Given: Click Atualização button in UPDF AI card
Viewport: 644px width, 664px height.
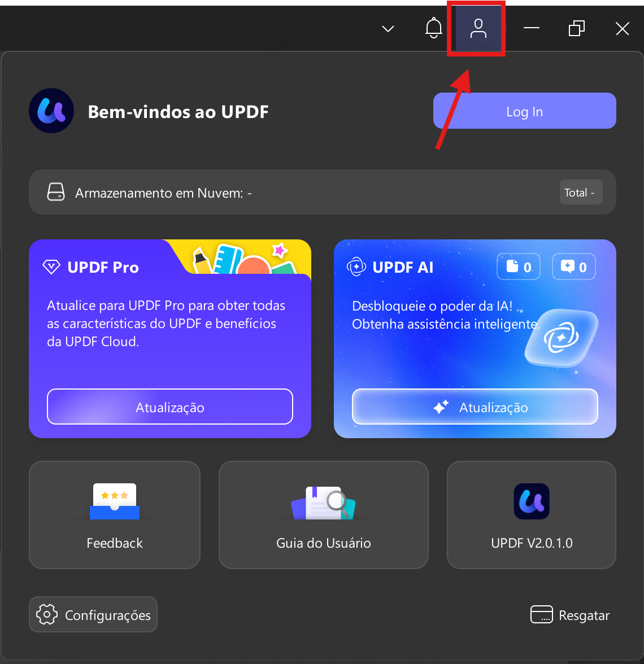Looking at the screenshot, I should click(x=475, y=407).
